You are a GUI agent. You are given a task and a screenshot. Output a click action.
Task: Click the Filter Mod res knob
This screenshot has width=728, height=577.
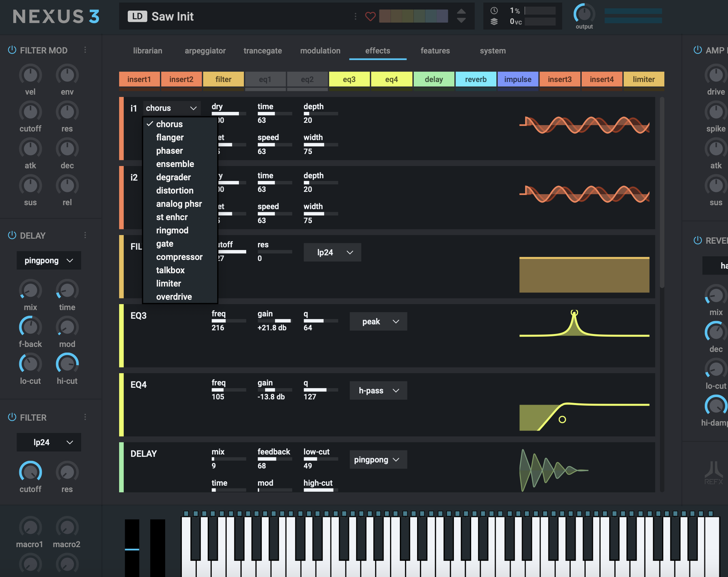[67, 112]
